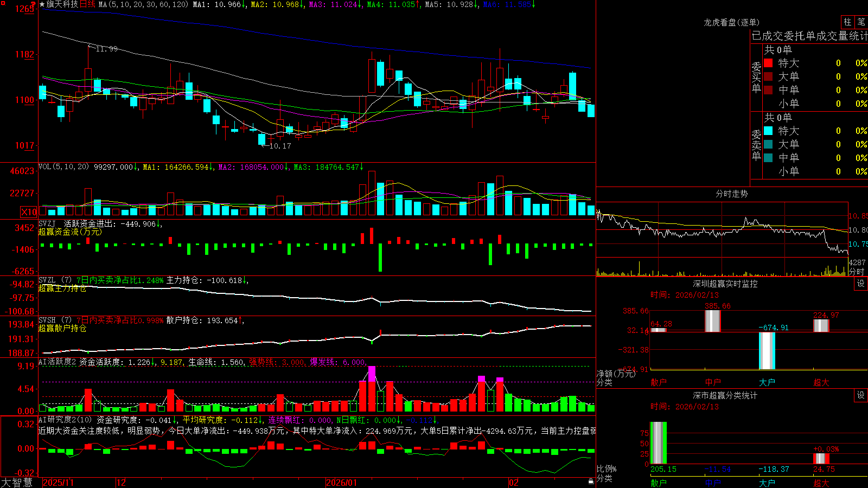Click the 分时走势 panel title
Screen dimensions: 868x488
pyautogui.click(x=731, y=194)
